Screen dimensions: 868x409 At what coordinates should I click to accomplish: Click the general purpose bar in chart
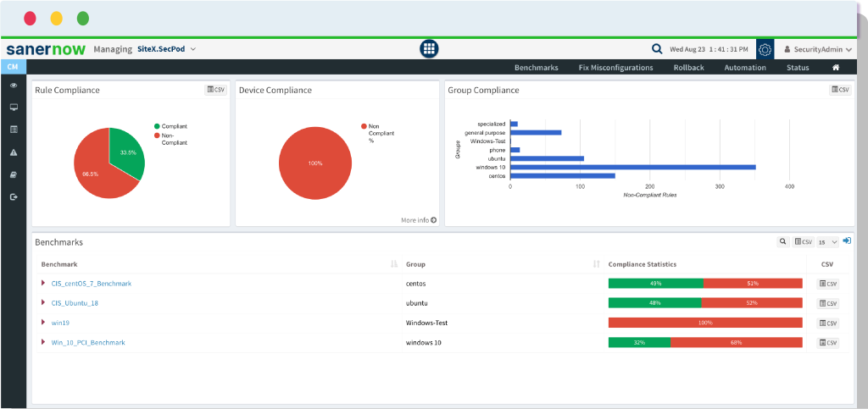pos(536,133)
